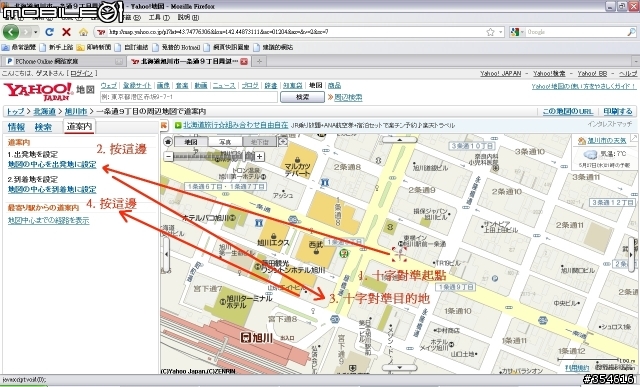Switch to the 検索 side panel tab

(x=43, y=127)
